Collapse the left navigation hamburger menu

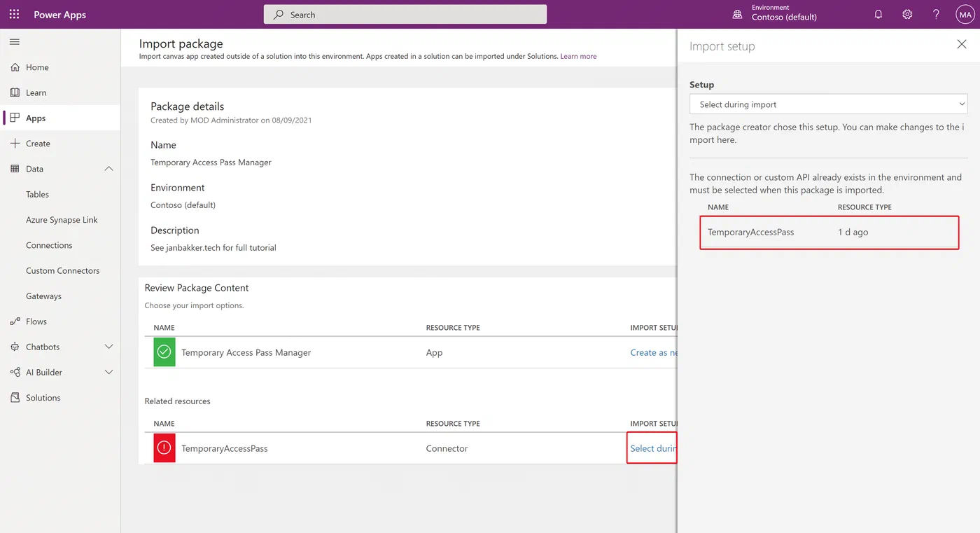14,42
